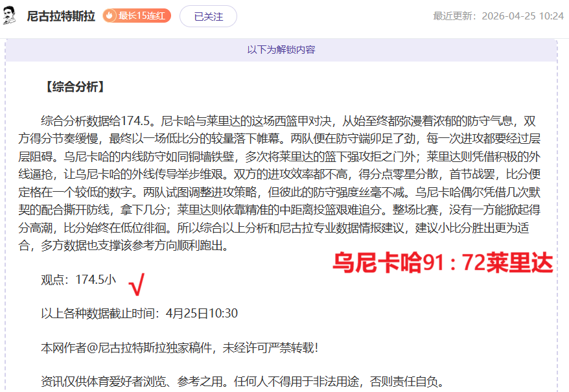Click the 已关注 follow-status button

[x=207, y=15]
